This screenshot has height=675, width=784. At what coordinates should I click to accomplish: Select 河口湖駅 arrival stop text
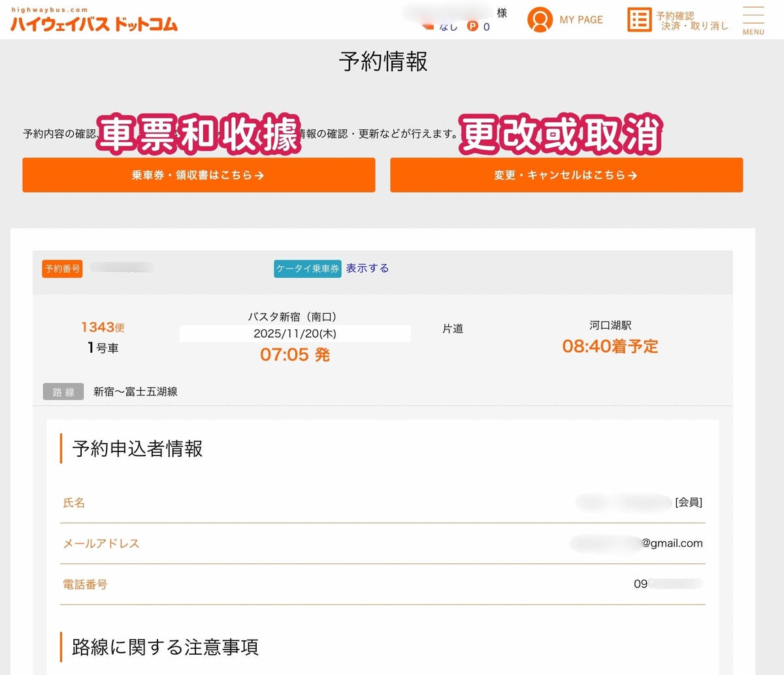click(x=610, y=325)
